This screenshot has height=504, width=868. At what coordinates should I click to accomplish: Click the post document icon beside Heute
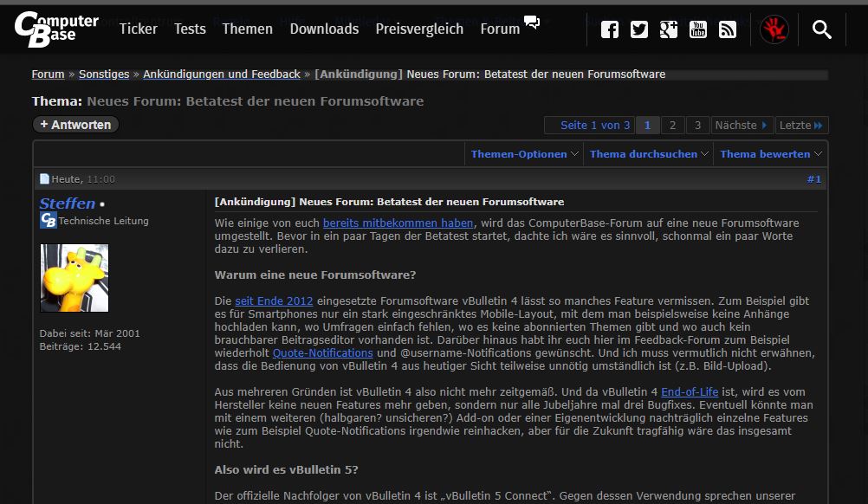pos(44,178)
